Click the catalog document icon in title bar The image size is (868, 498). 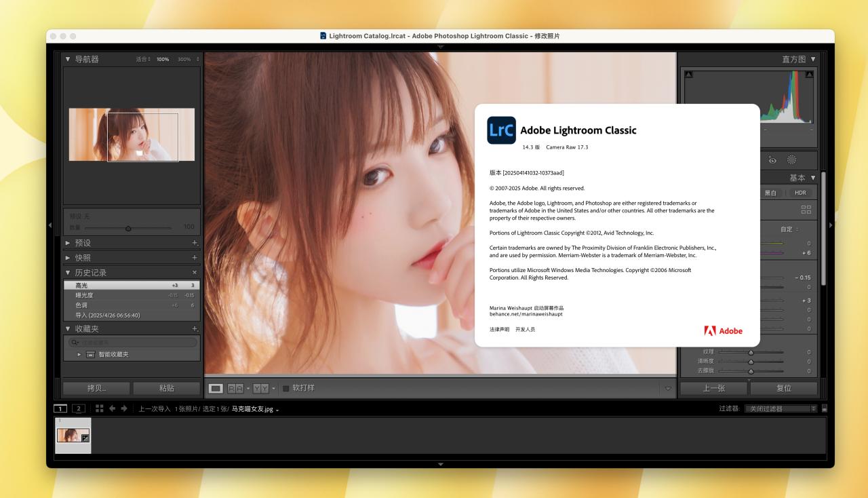(323, 36)
